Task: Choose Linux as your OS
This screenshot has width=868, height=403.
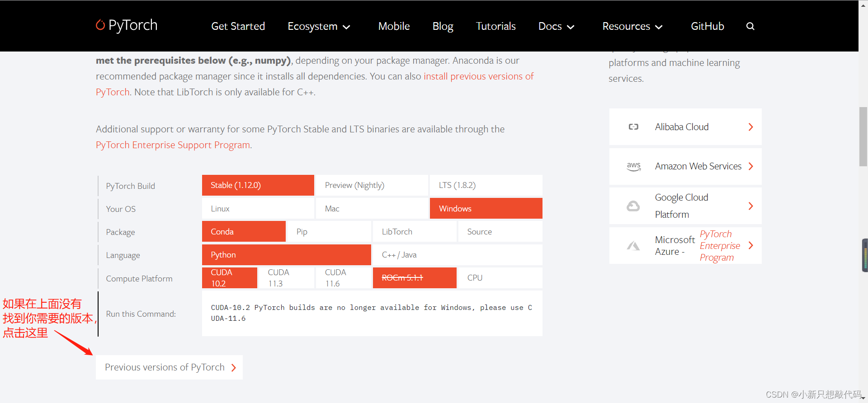Action: click(258, 208)
